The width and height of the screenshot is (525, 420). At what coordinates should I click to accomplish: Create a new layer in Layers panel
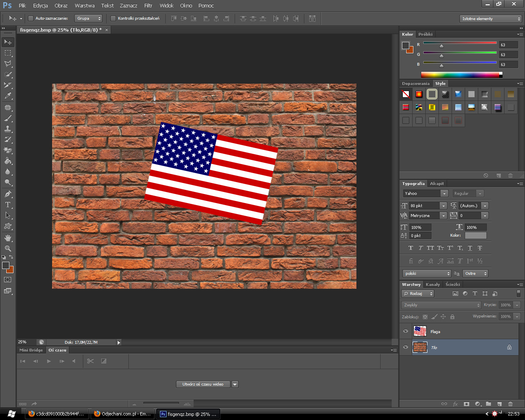tap(499, 404)
